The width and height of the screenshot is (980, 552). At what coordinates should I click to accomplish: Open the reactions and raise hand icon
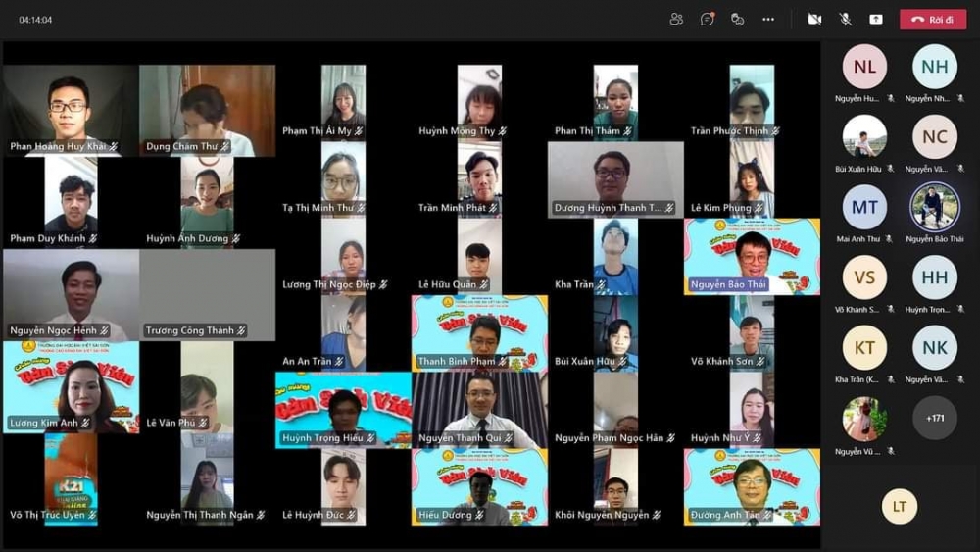[737, 19]
